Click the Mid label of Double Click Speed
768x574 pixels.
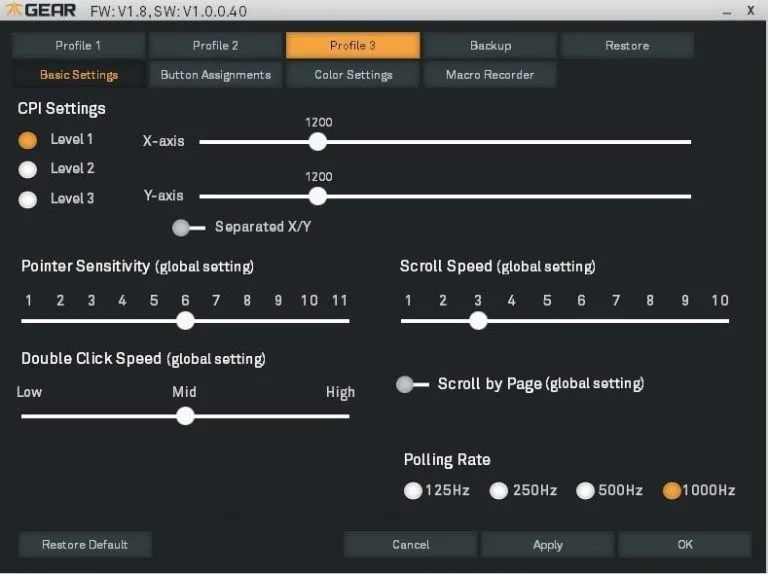pyautogui.click(x=184, y=392)
